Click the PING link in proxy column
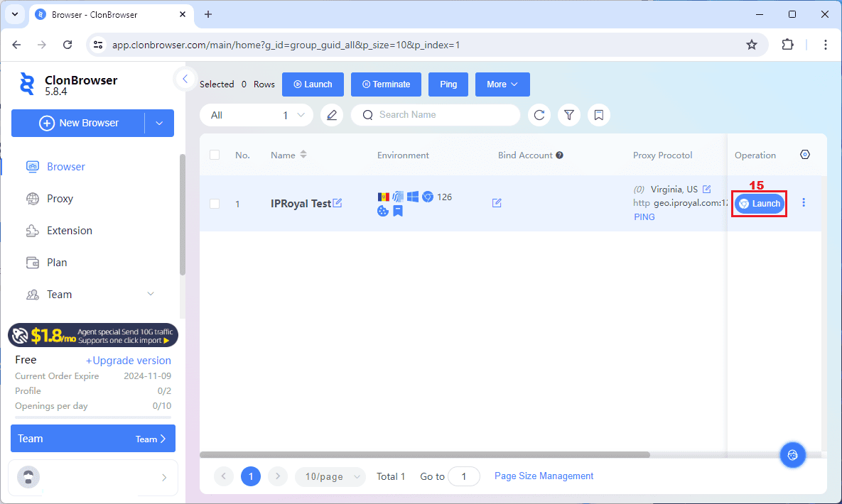The image size is (842, 504). click(x=644, y=217)
